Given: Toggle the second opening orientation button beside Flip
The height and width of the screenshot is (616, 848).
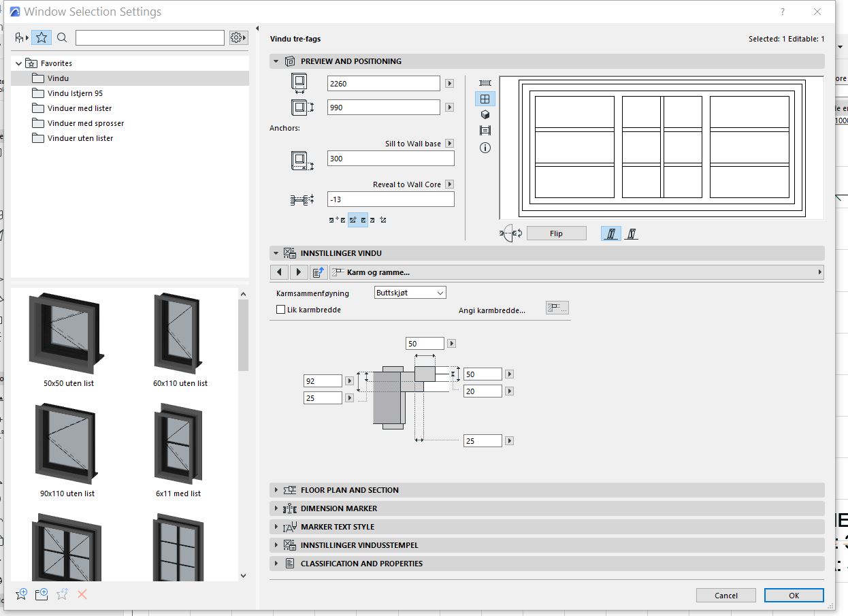Looking at the screenshot, I should 632,233.
